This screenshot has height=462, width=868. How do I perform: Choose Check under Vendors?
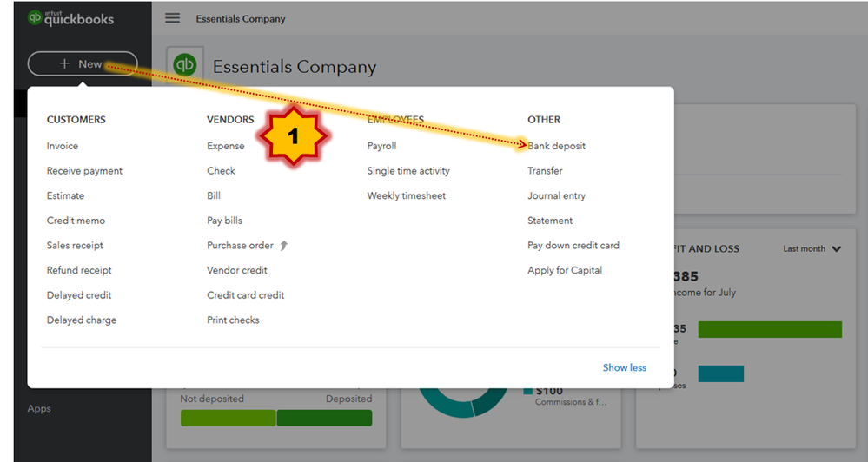tap(221, 171)
